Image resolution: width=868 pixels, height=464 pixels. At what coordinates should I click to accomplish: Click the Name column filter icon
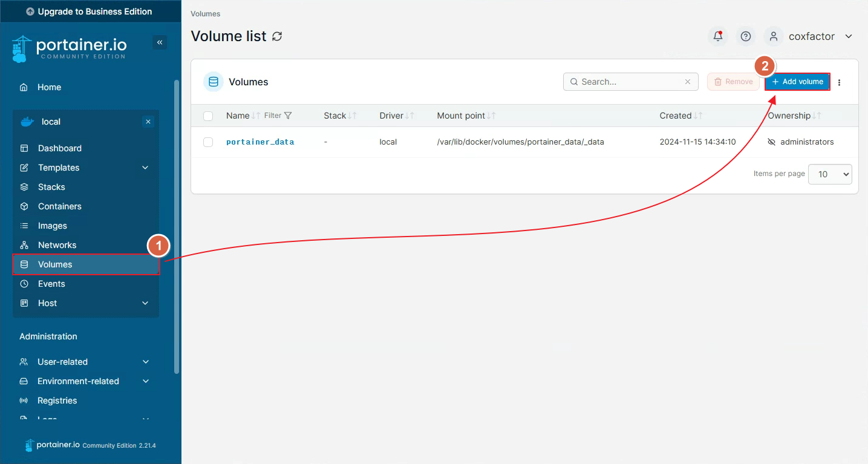click(288, 116)
